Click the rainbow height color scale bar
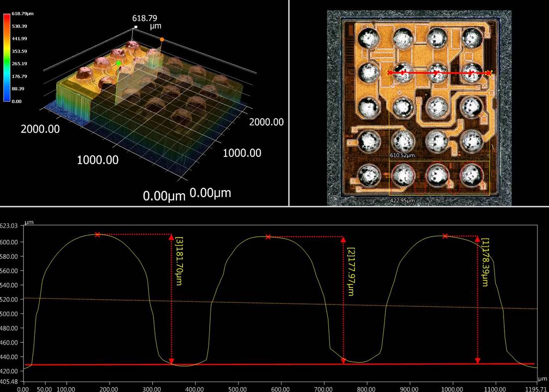This screenshot has height=392, width=549. pos(7,57)
